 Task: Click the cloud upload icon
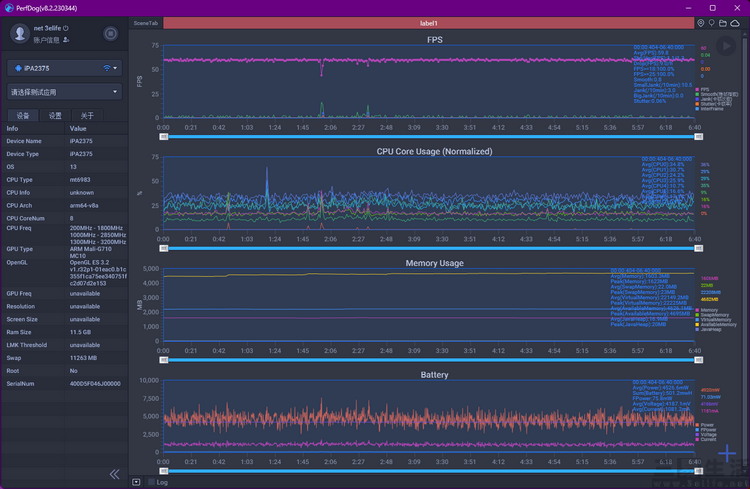[x=735, y=23]
